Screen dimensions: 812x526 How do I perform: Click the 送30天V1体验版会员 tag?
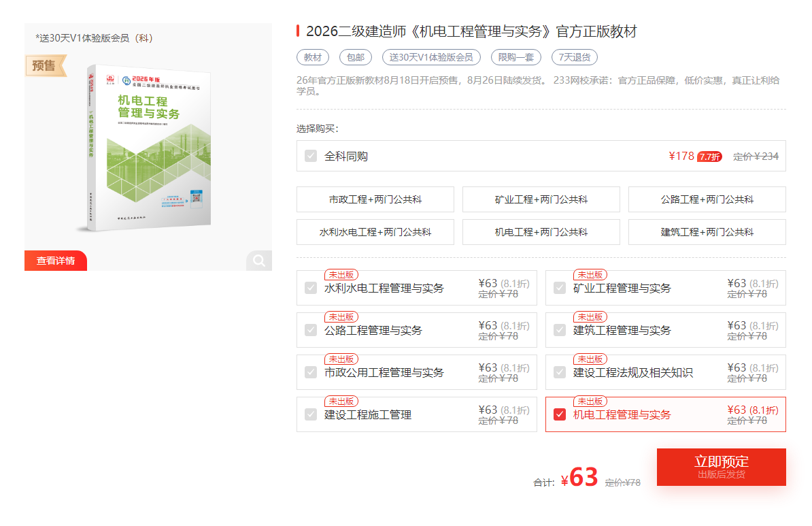pyautogui.click(x=431, y=57)
